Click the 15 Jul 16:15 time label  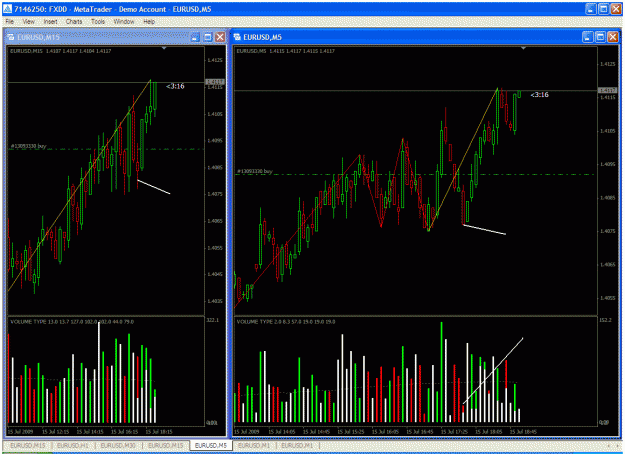coord(124,432)
